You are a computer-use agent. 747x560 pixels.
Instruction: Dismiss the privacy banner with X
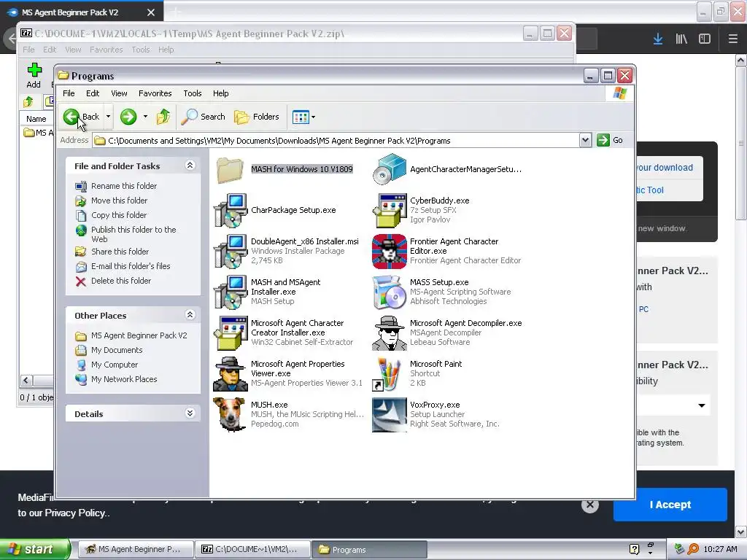(589, 505)
